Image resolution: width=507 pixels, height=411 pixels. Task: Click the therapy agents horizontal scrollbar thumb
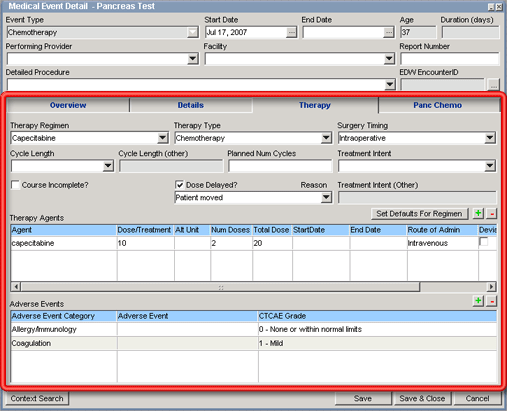click(220, 287)
